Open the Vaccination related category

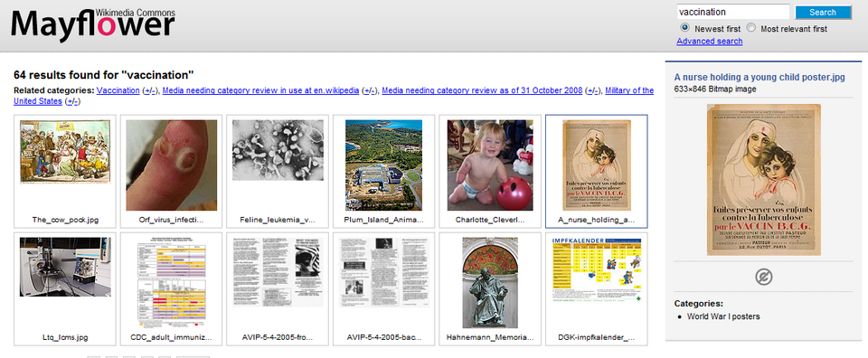(x=118, y=90)
